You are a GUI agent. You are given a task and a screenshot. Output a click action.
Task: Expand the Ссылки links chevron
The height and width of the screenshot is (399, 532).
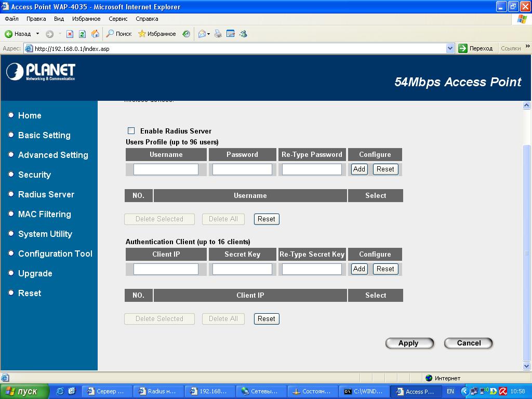click(x=528, y=46)
